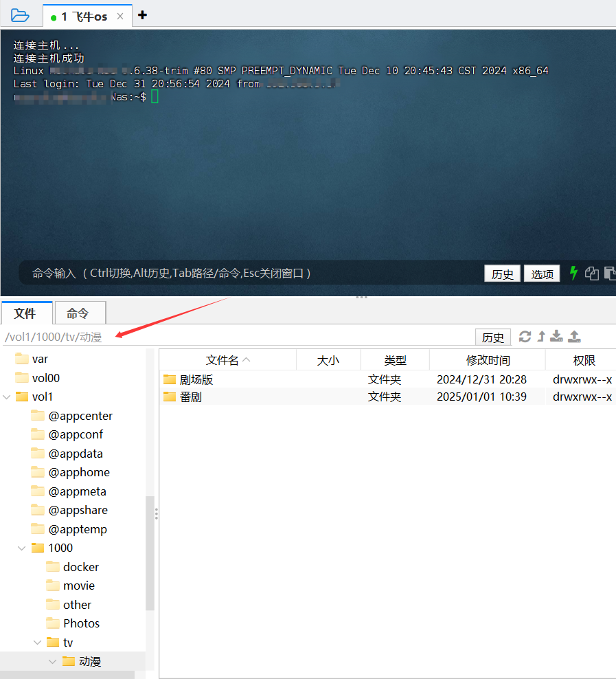Image resolution: width=616 pixels, height=679 pixels.
Task: Select the tv folder in tree
Action: pos(60,642)
